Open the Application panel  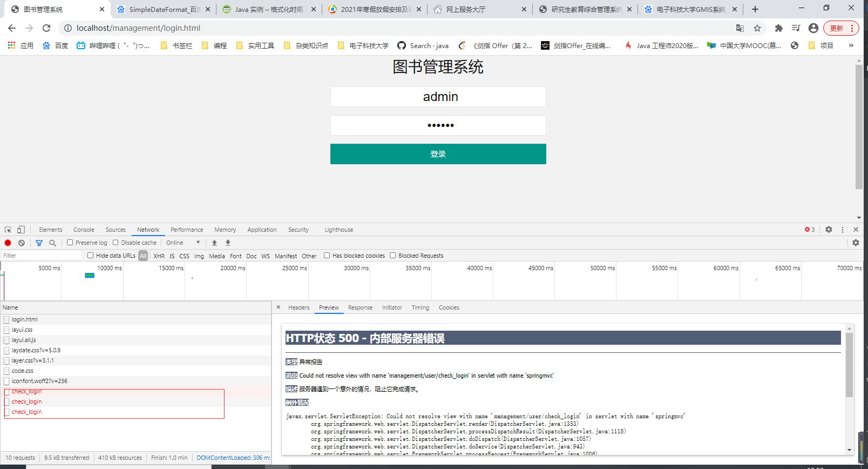click(262, 230)
